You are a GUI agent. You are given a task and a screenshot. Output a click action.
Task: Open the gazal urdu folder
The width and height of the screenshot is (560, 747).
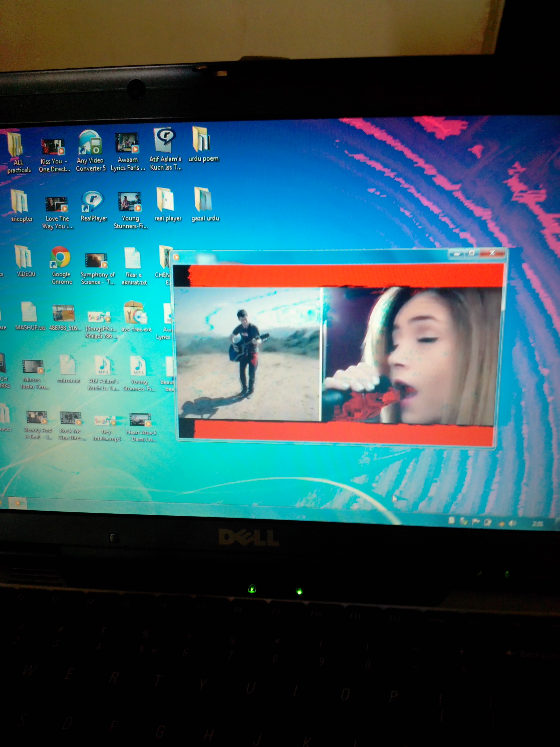(x=205, y=205)
